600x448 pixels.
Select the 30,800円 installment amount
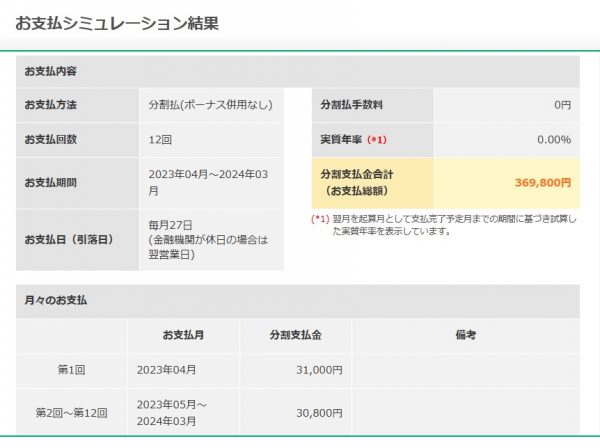(x=319, y=413)
